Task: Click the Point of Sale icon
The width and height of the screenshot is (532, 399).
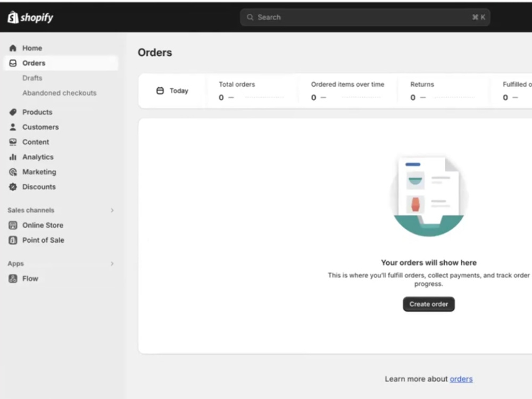Action: click(13, 240)
